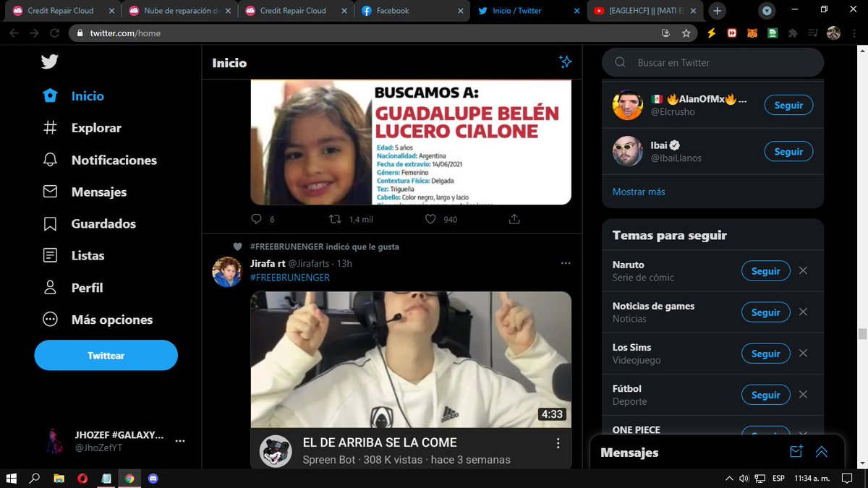The image size is (868, 488).
Task: Click browser back arrow
Action: 14,33
